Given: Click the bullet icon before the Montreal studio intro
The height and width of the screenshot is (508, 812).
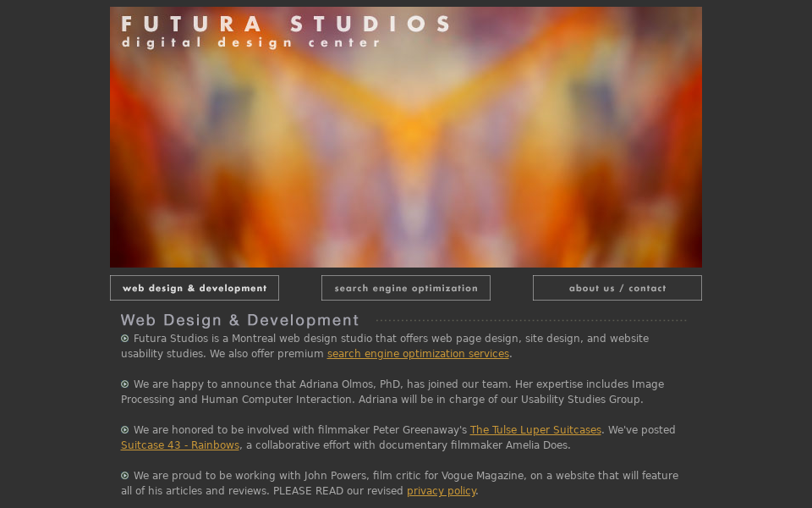Looking at the screenshot, I should tap(124, 338).
